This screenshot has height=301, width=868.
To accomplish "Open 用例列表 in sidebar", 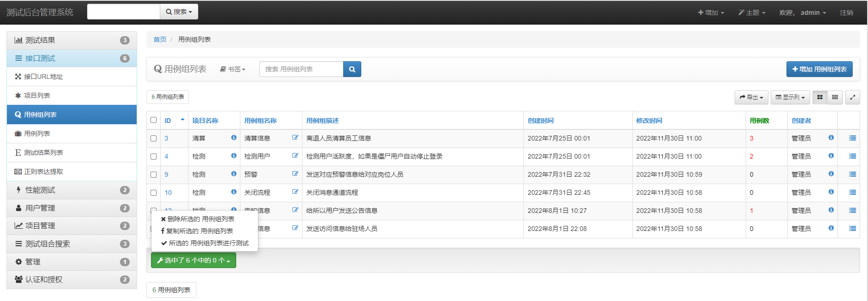I will pos(72,134).
